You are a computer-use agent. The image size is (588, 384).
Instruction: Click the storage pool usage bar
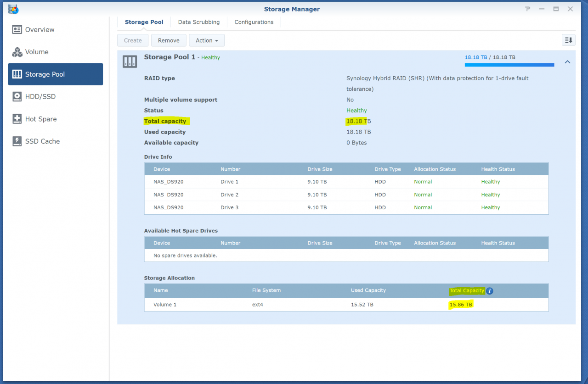(x=509, y=65)
